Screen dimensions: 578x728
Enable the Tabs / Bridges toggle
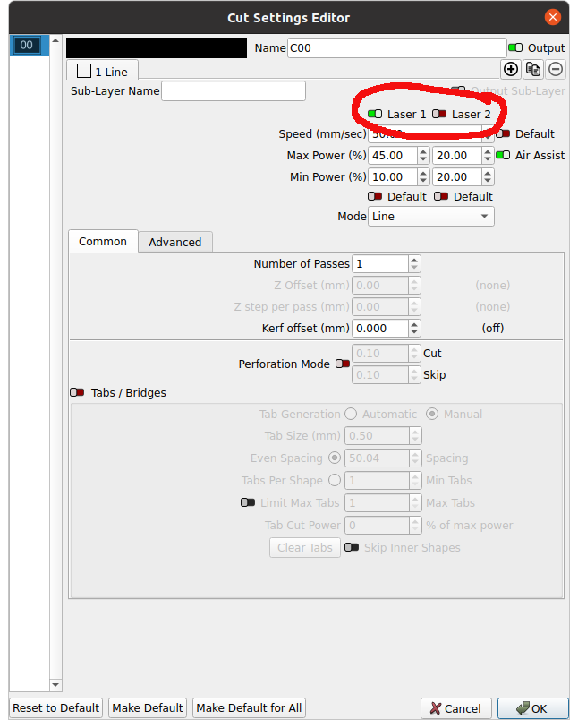pos(77,392)
